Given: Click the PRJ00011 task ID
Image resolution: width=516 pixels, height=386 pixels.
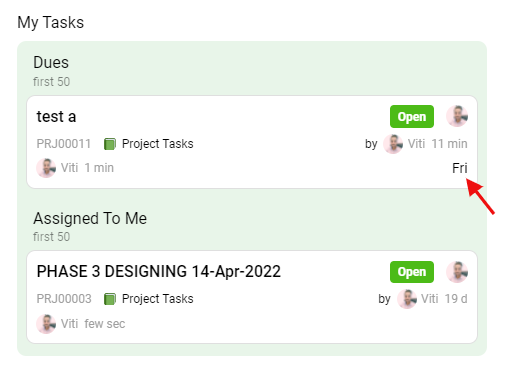Looking at the screenshot, I should tap(64, 144).
